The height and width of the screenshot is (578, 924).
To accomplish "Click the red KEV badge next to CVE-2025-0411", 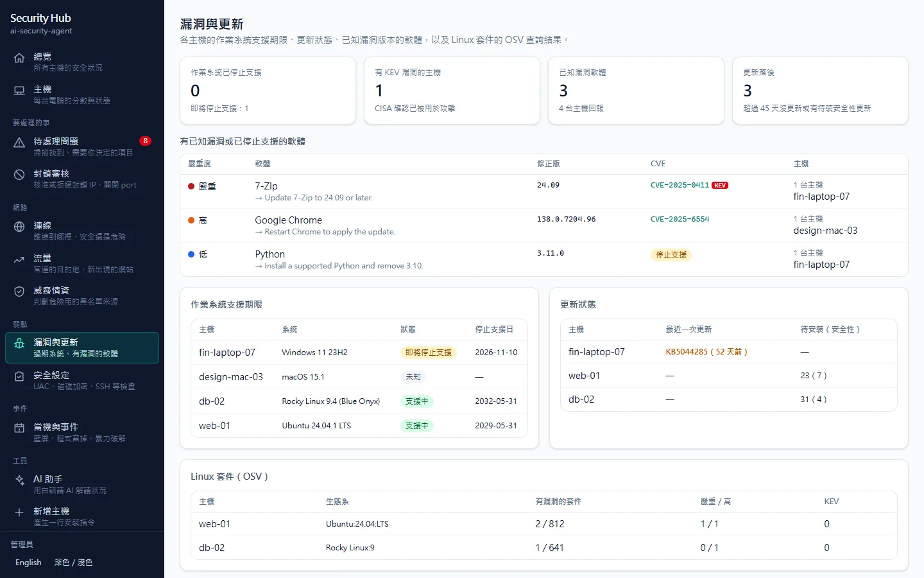I will tap(720, 186).
